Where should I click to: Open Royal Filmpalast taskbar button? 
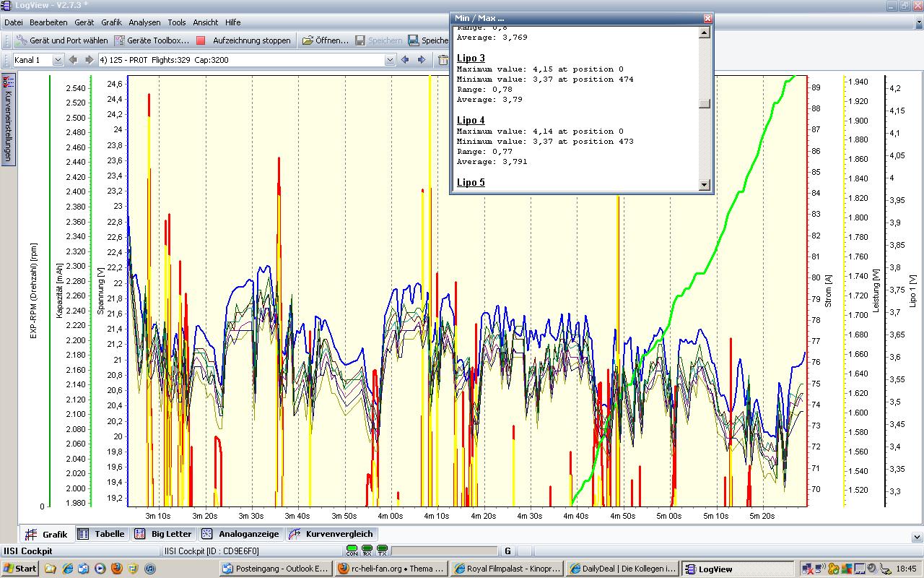click(x=505, y=569)
